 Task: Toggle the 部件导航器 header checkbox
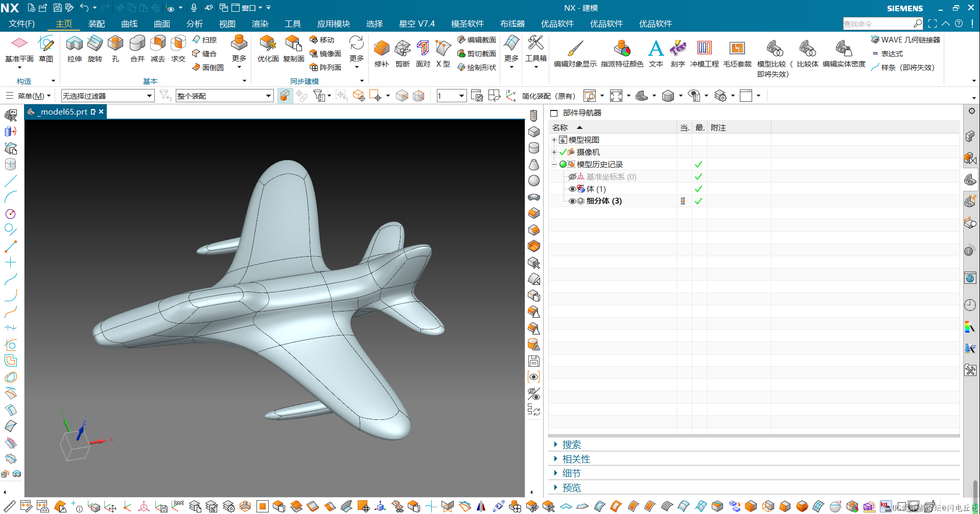coord(554,113)
